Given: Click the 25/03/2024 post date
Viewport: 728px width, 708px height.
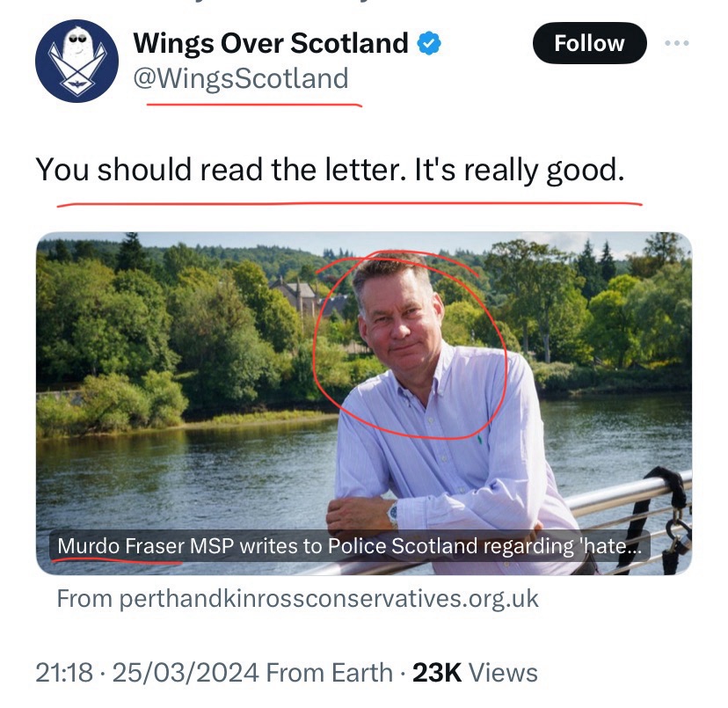Looking at the screenshot, I should point(184,673).
